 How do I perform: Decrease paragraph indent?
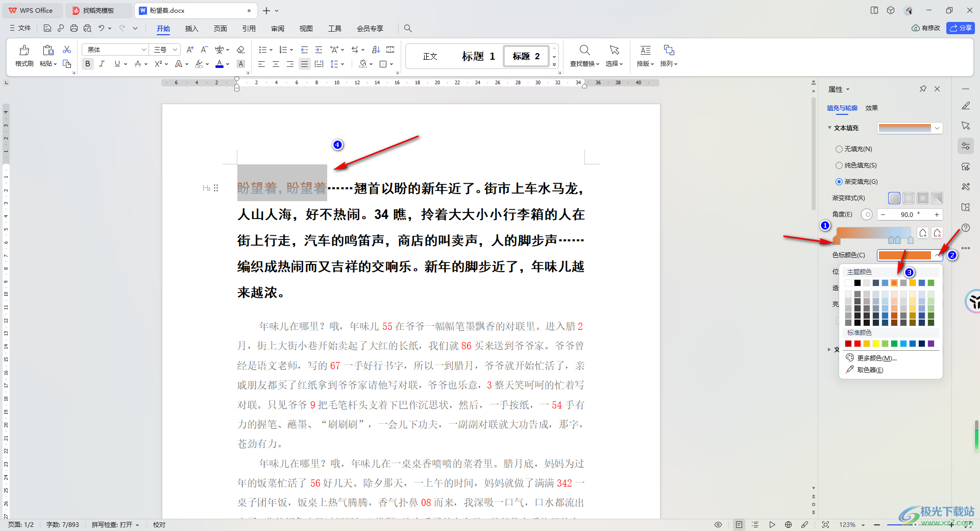click(304, 50)
